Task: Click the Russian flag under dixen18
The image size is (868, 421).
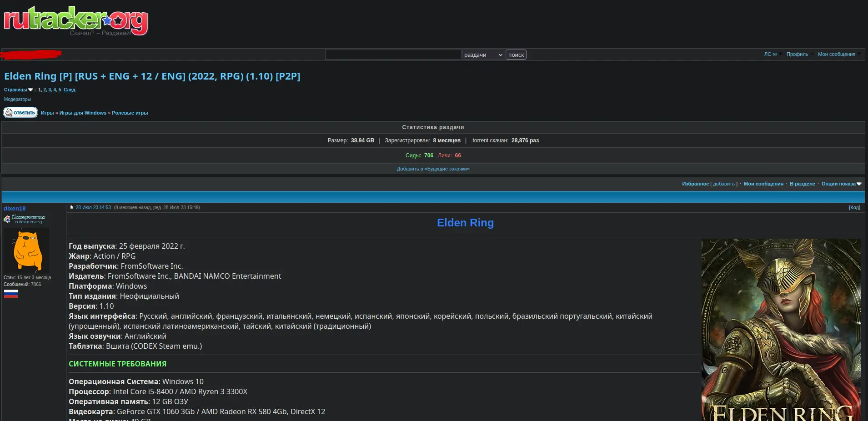Action: click(11, 294)
